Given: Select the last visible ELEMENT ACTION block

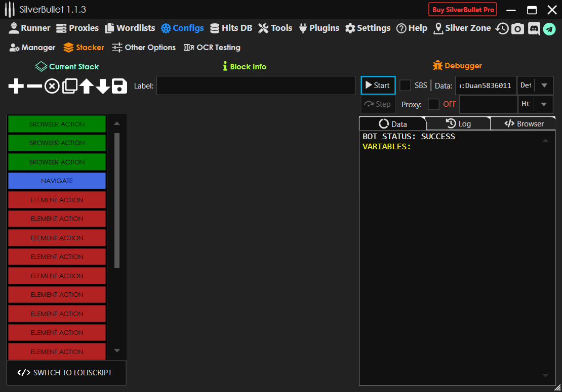Looking at the screenshot, I should (x=57, y=352).
